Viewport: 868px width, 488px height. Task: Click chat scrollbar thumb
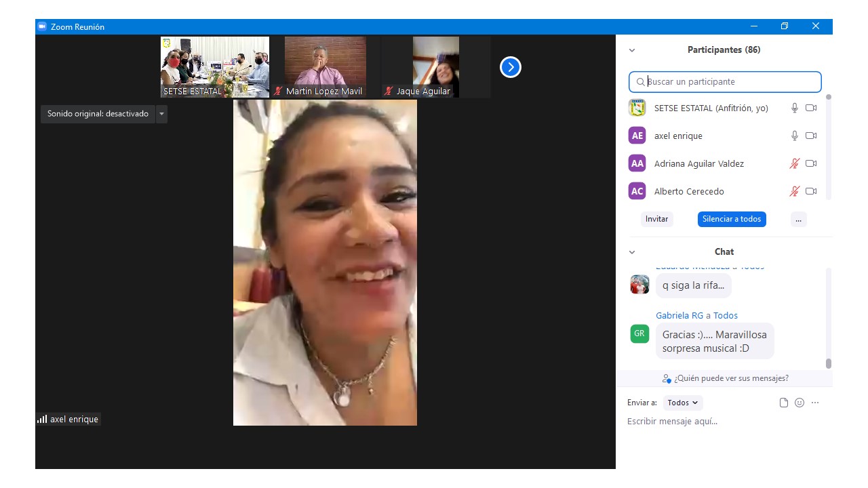tap(828, 364)
